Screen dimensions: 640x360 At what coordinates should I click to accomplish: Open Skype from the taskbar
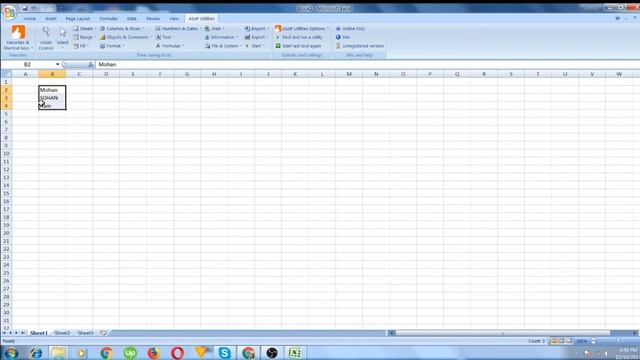point(224,353)
